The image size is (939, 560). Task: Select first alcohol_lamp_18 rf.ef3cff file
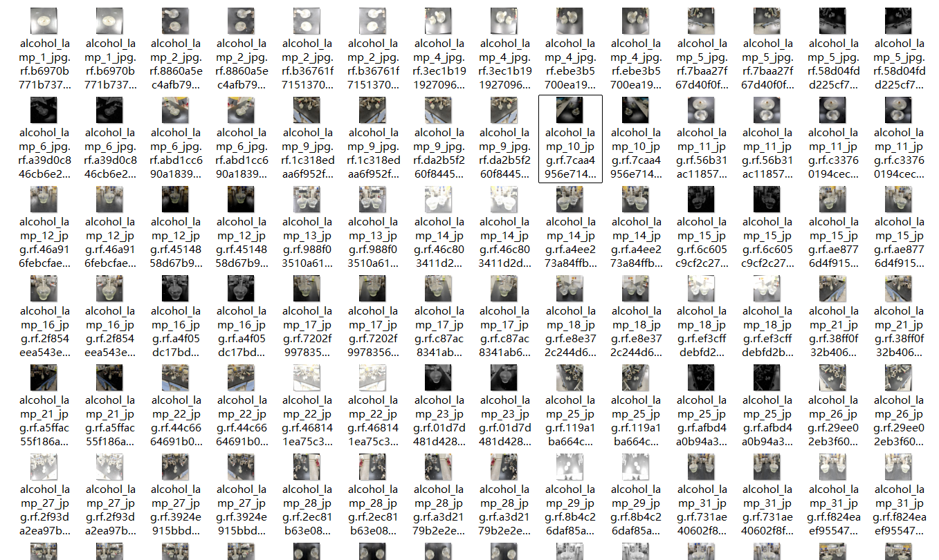click(702, 317)
